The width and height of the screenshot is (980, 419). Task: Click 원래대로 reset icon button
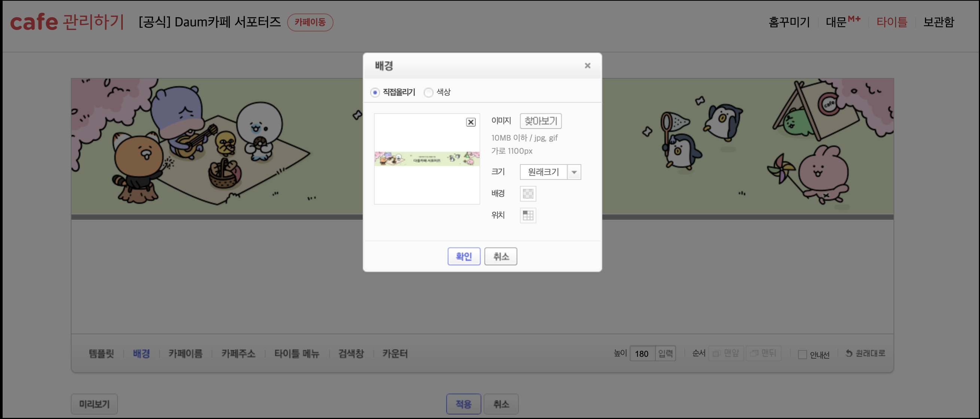click(865, 353)
